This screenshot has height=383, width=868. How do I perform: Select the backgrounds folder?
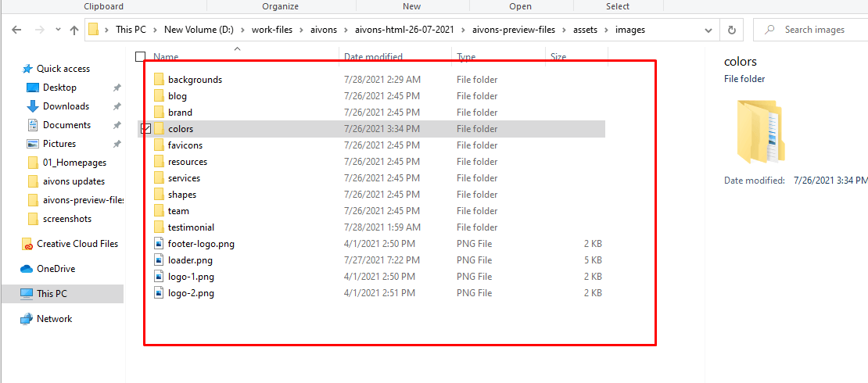(195, 80)
